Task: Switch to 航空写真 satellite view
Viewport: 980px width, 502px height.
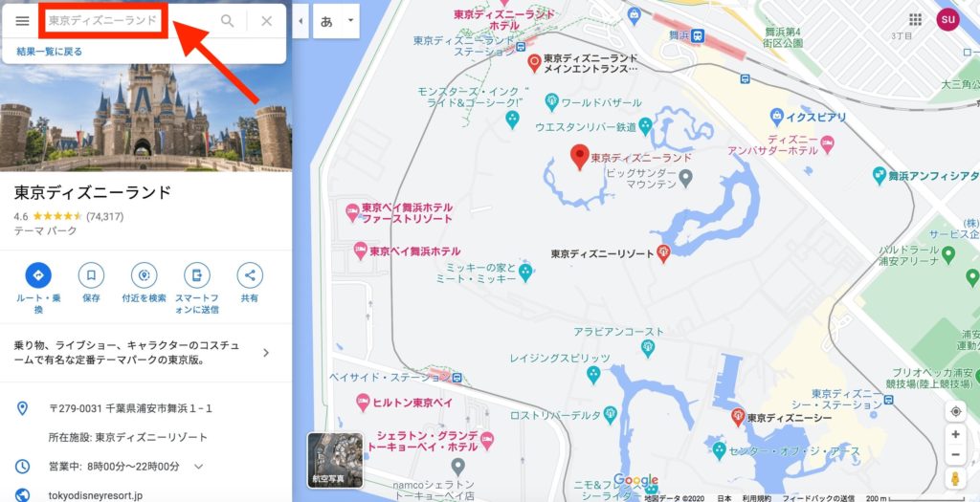Action: [x=335, y=460]
